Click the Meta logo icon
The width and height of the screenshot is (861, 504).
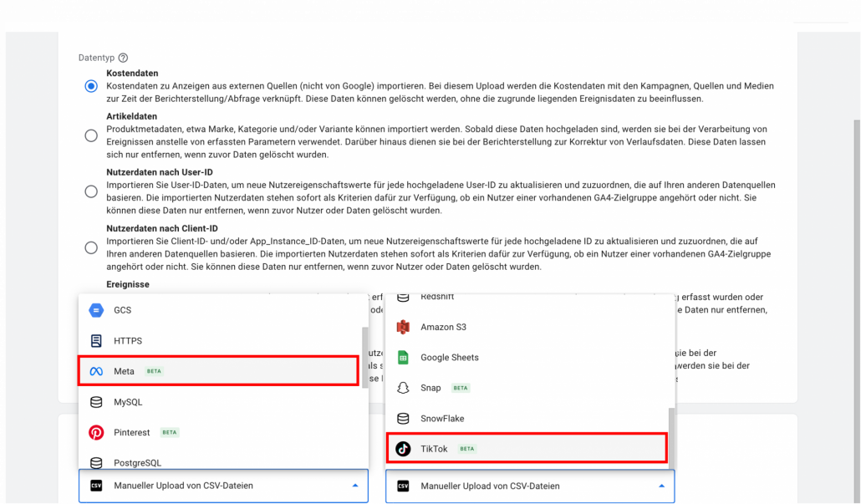pyautogui.click(x=95, y=371)
